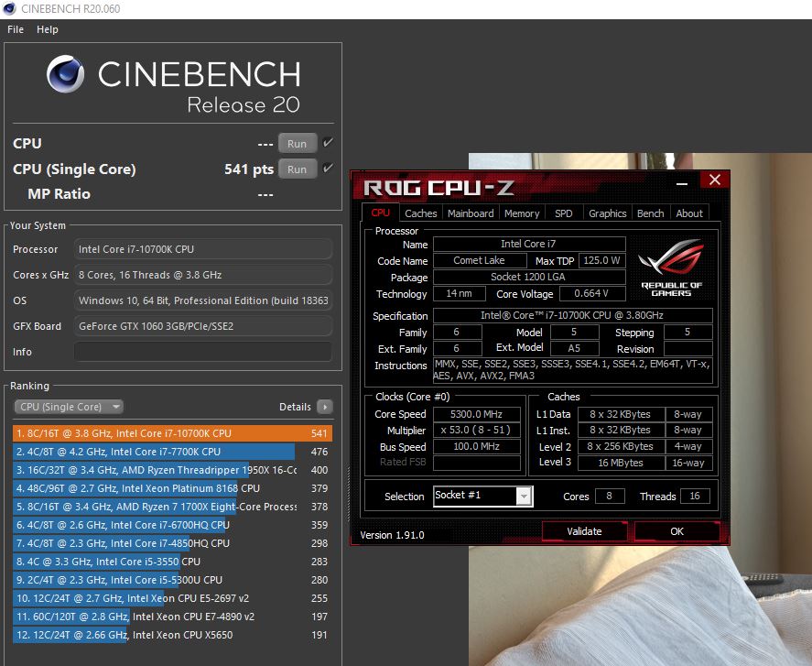812x666 pixels.
Task: Click the Instructions list in CPU-Z
Action: [572, 370]
